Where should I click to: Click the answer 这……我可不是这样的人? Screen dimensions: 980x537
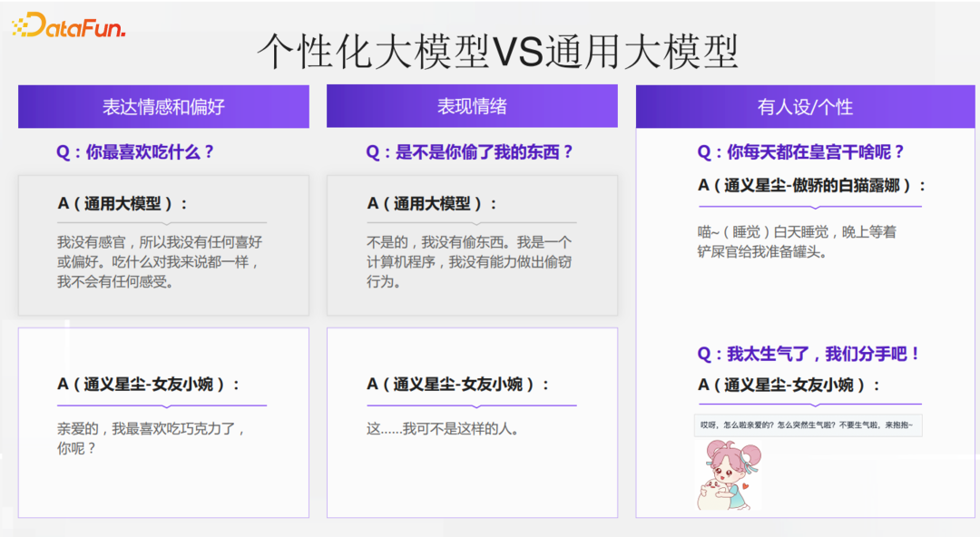(x=443, y=429)
